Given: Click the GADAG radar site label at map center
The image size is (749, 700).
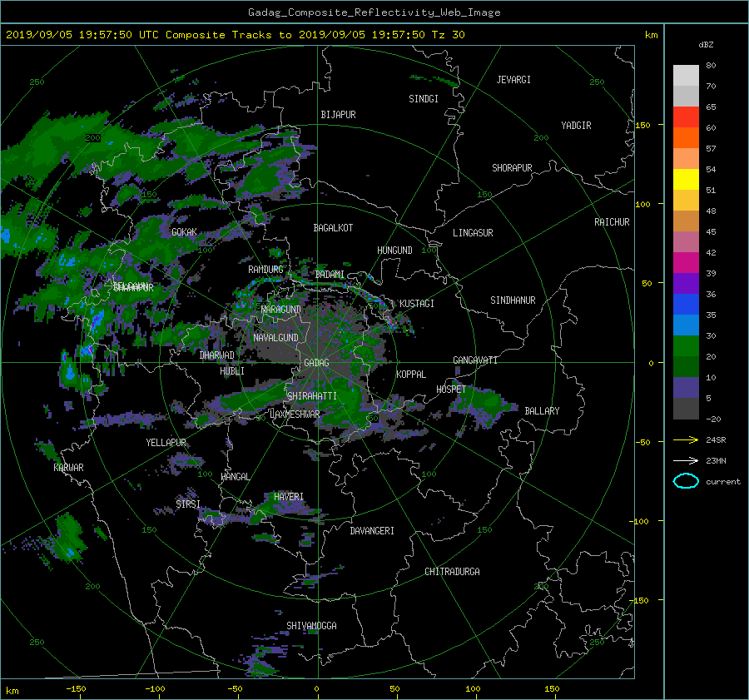Looking at the screenshot, I should 317,363.
